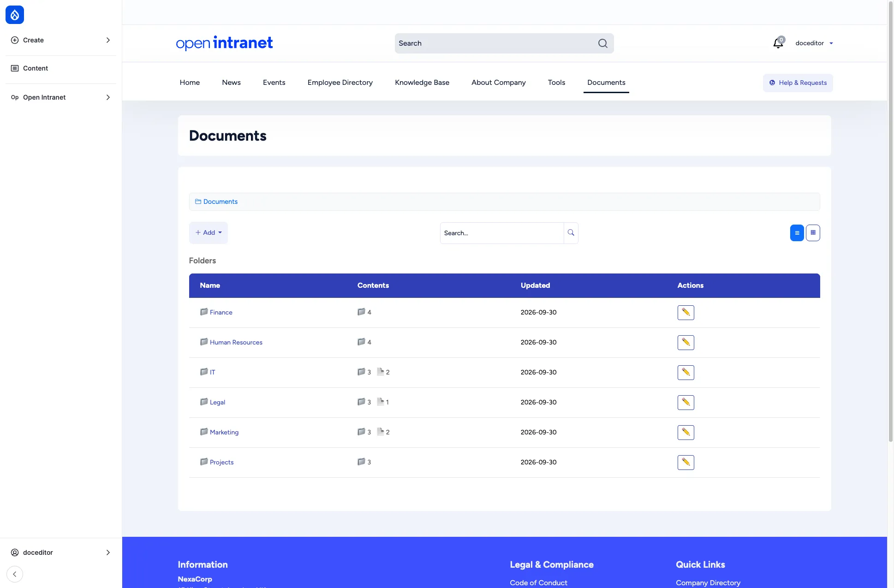Click the Help & Requests button
Screen dimensions: 894x588
[798, 83]
